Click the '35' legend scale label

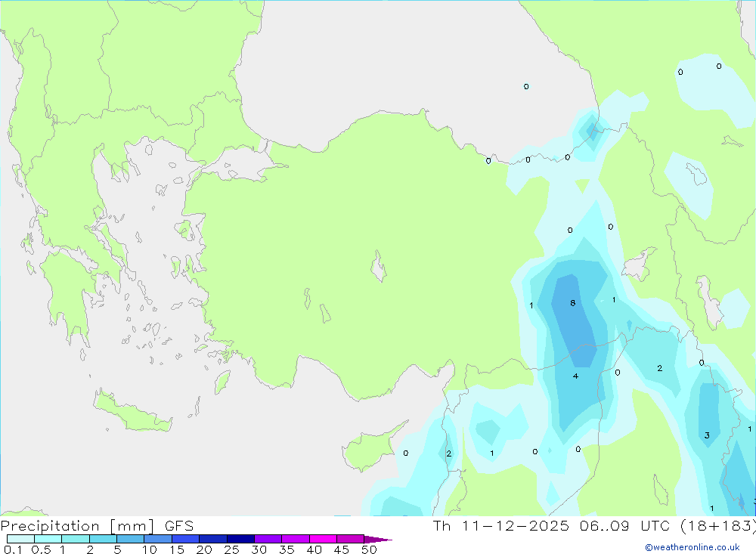tap(287, 549)
